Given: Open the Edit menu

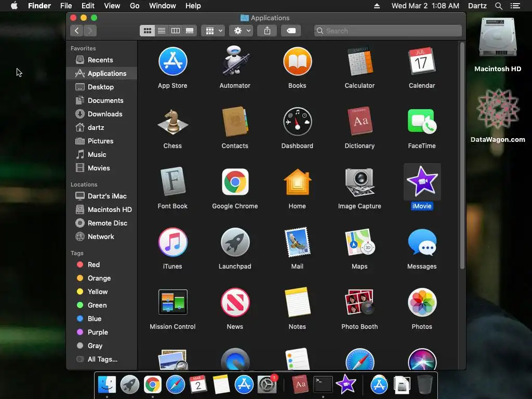Looking at the screenshot, I should [x=88, y=6].
